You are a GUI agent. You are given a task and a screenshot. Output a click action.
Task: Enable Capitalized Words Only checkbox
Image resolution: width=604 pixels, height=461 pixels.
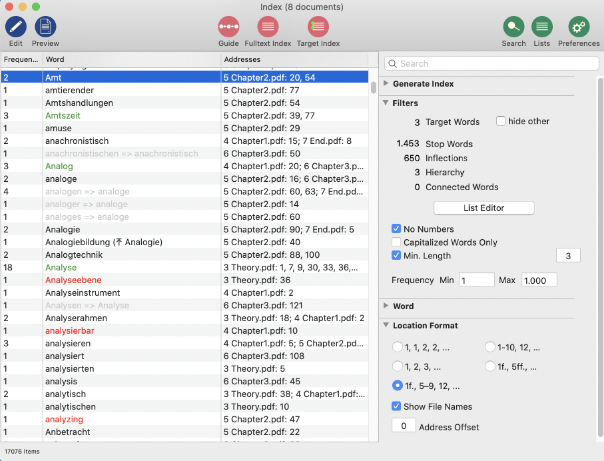point(396,242)
